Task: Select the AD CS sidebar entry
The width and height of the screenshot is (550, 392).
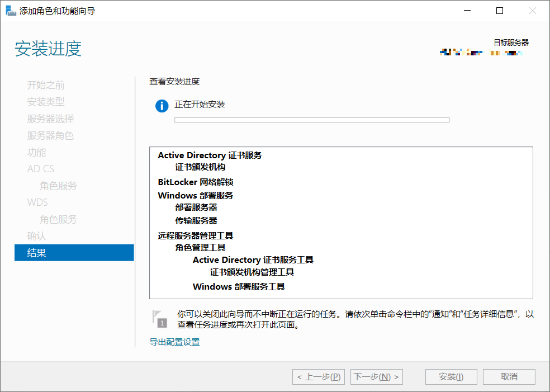Action: click(40, 168)
